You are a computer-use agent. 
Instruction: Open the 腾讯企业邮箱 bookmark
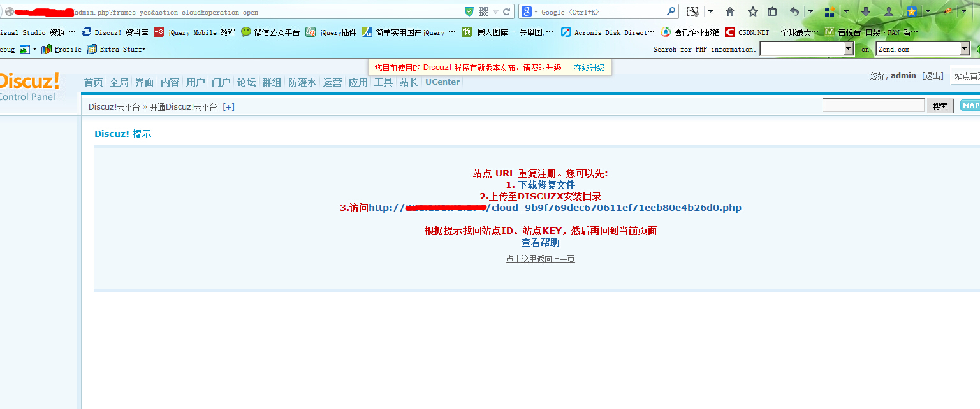690,32
